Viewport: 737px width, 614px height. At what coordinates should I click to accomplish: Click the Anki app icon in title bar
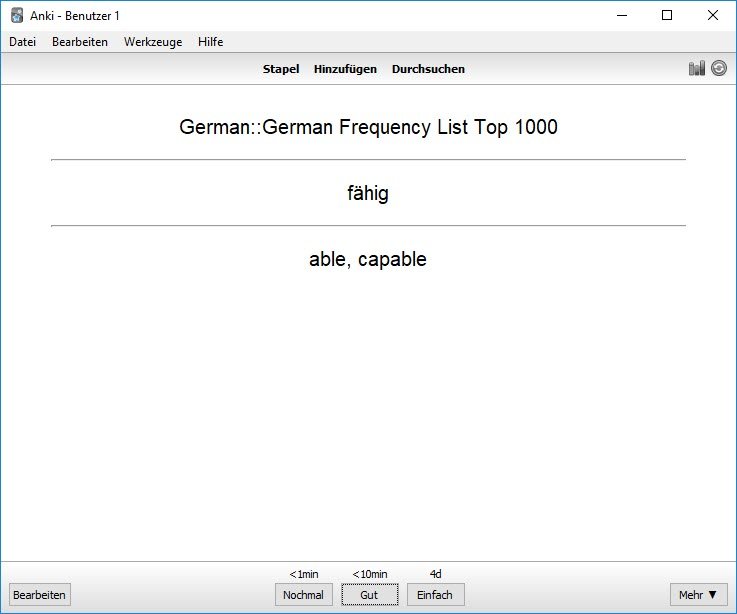[x=17, y=16]
